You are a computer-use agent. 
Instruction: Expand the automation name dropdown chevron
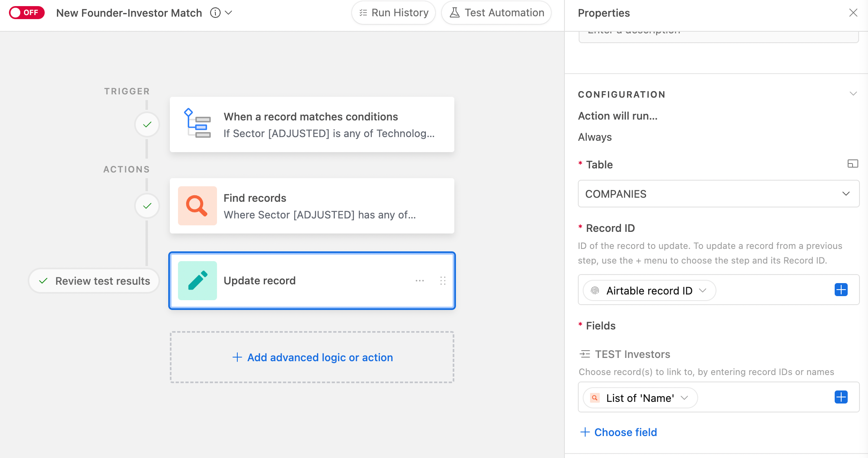pos(229,13)
